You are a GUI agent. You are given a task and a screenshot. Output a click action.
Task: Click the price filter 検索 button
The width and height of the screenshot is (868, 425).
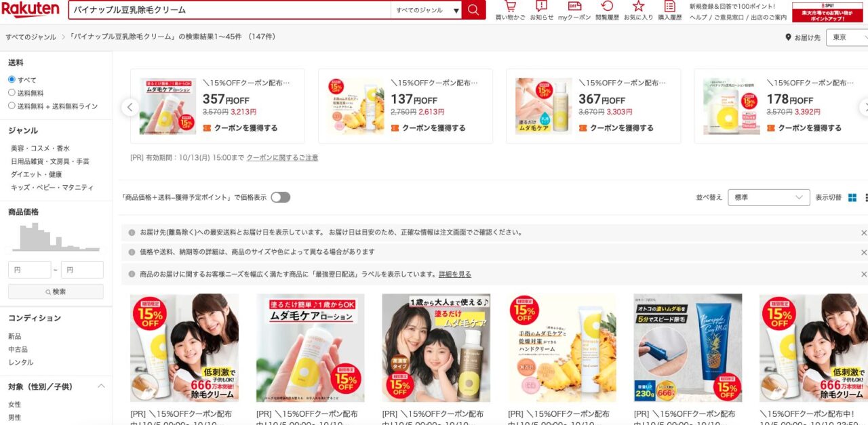pyautogui.click(x=56, y=291)
